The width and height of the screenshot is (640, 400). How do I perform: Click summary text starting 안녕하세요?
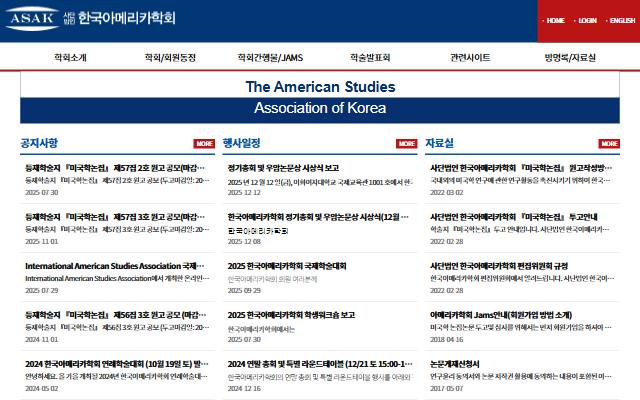click(x=117, y=376)
